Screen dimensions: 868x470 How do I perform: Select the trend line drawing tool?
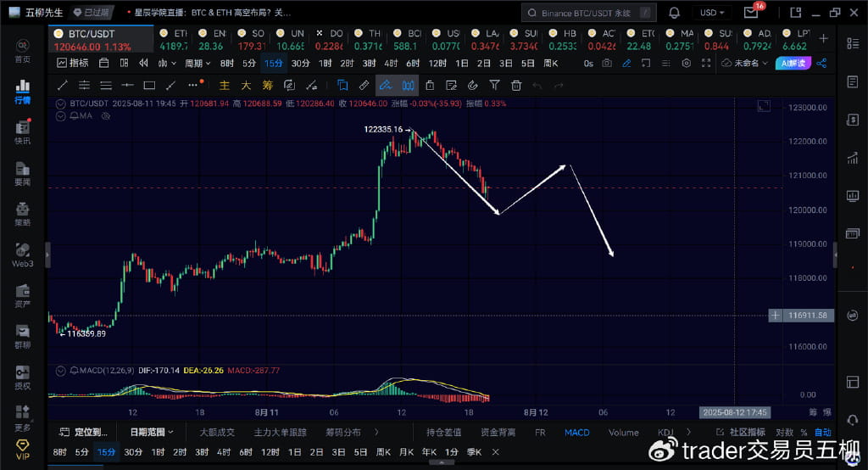63,86
